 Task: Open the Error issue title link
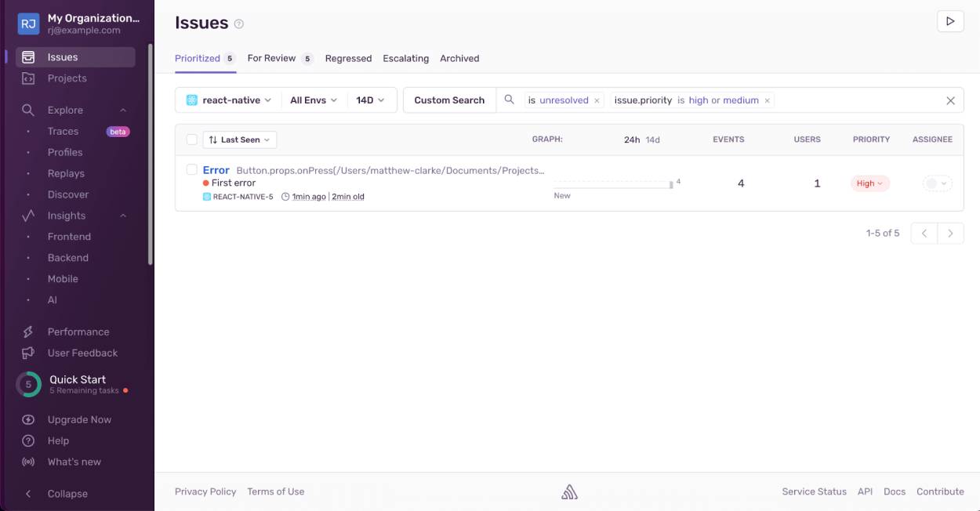pos(216,170)
